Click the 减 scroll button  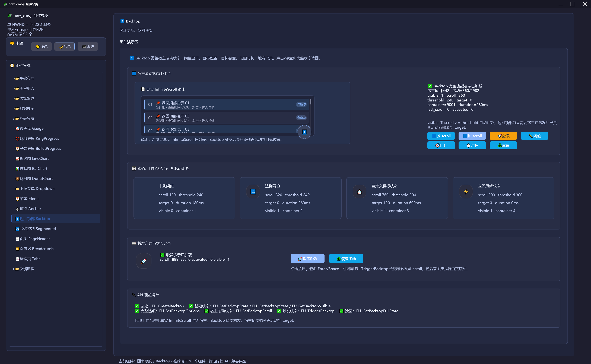pyautogui.click(x=441, y=136)
